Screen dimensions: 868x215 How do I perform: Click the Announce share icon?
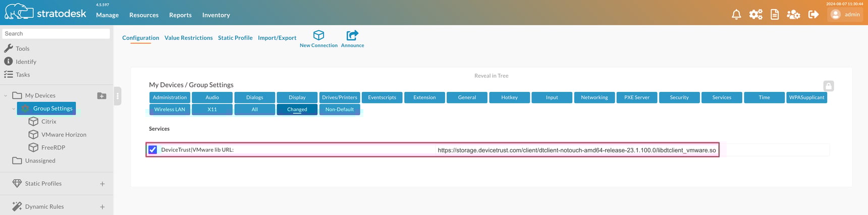point(352,35)
